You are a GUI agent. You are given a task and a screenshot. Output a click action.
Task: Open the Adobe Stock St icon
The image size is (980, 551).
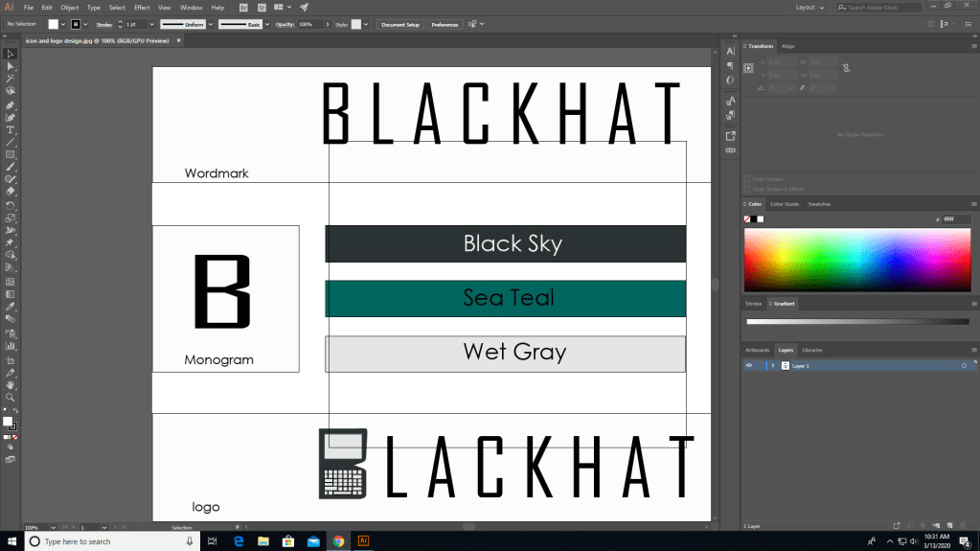pos(261,7)
